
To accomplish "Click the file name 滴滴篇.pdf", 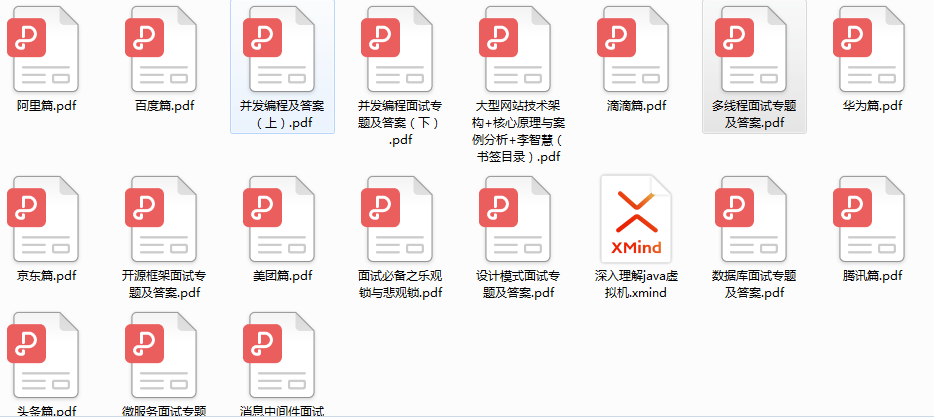I will [x=636, y=106].
